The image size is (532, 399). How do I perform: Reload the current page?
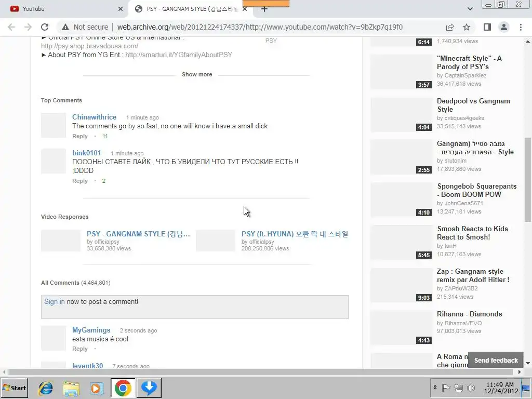coord(45,27)
